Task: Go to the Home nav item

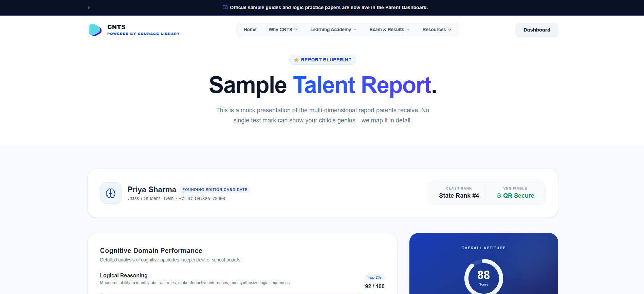Action: [250, 30]
